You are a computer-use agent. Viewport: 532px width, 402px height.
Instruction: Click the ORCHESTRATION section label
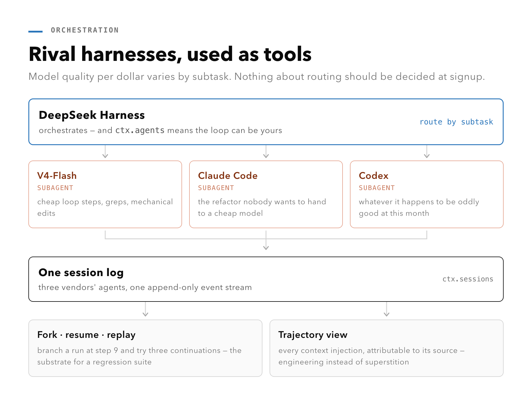click(x=85, y=30)
